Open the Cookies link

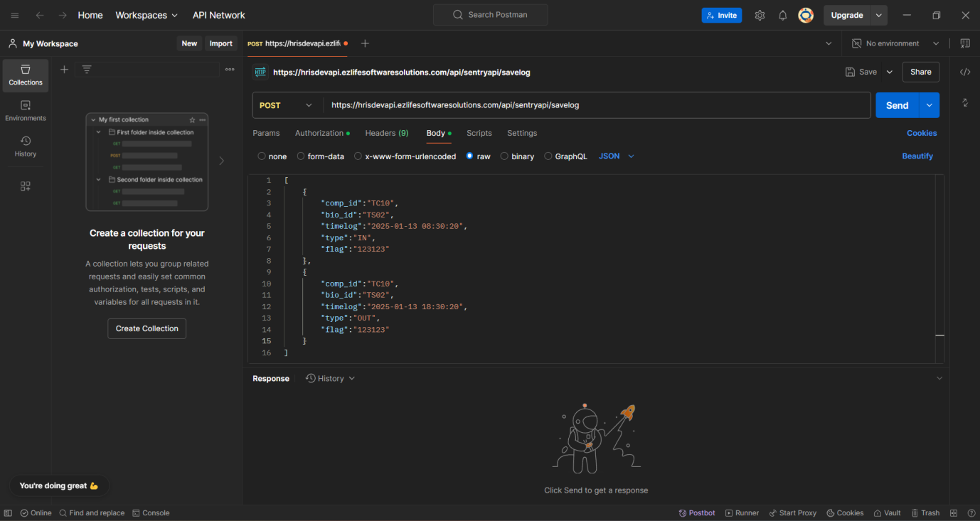pos(922,134)
